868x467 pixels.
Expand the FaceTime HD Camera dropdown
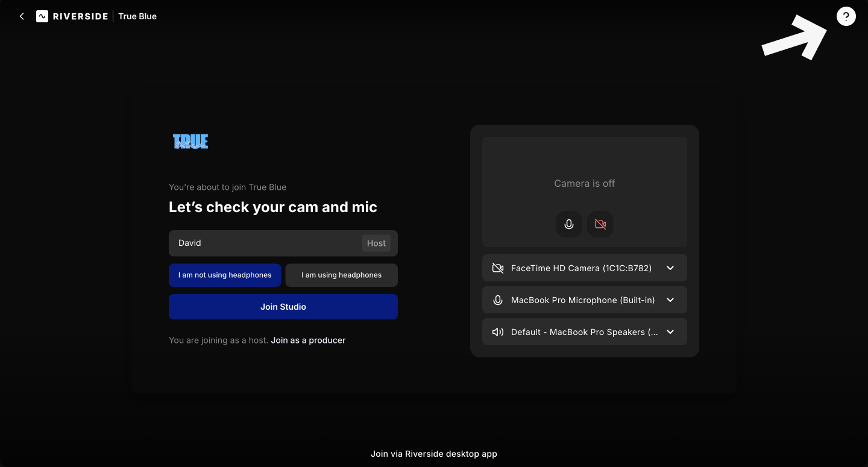(670, 268)
